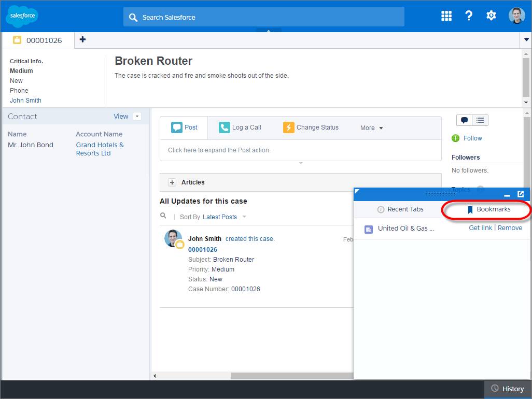Select the Change Status action
This screenshot has width=532, height=399.
click(x=311, y=127)
